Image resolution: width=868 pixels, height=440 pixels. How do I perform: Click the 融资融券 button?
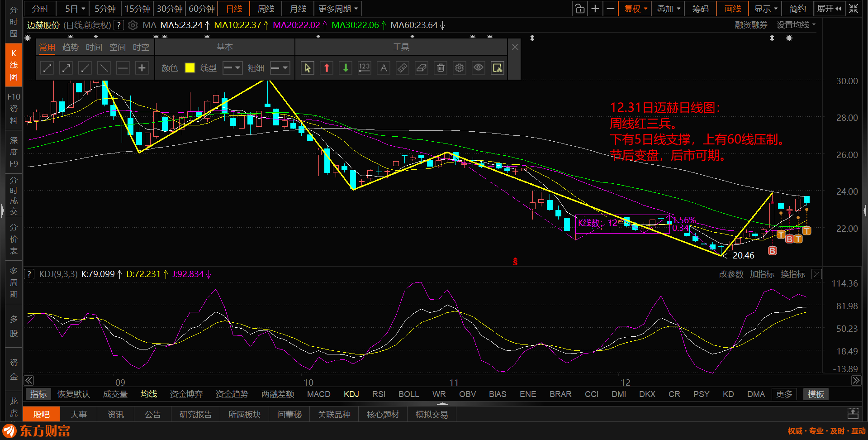coord(751,25)
